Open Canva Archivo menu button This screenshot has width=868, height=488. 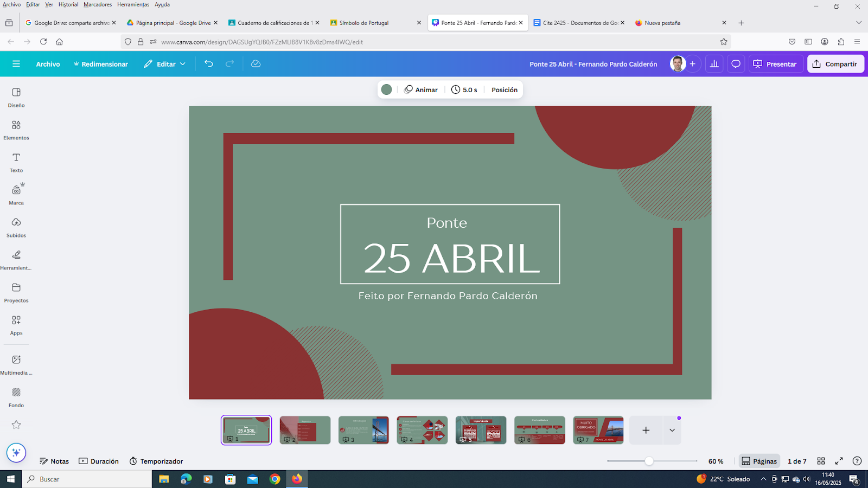tap(48, 64)
